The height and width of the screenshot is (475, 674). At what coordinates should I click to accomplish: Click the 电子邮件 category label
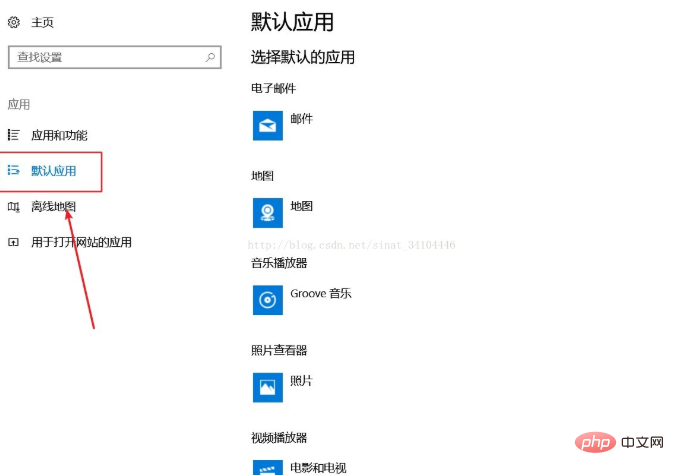(x=274, y=89)
